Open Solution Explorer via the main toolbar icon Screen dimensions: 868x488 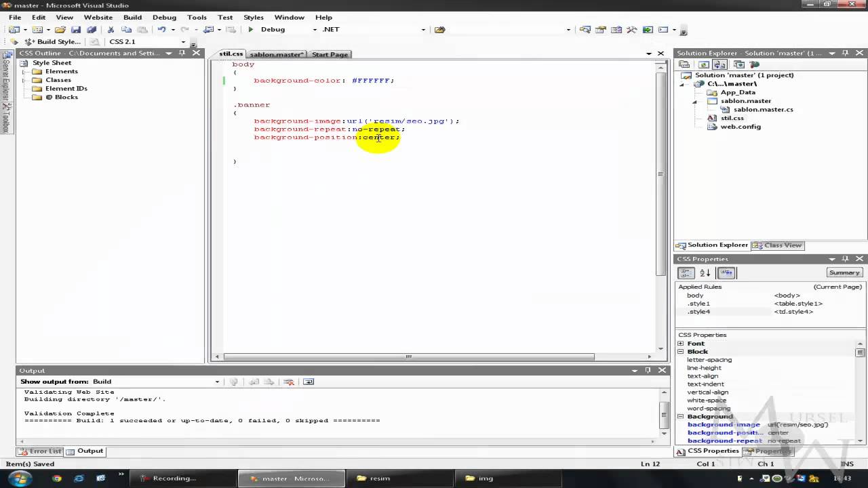(x=585, y=29)
